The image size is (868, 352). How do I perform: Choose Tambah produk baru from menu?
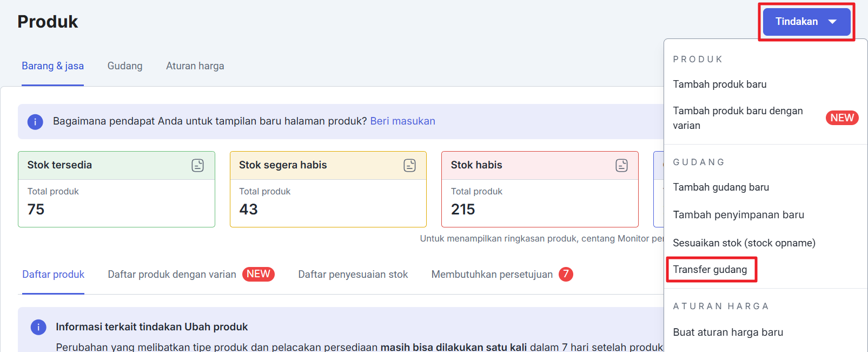click(719, 84)
